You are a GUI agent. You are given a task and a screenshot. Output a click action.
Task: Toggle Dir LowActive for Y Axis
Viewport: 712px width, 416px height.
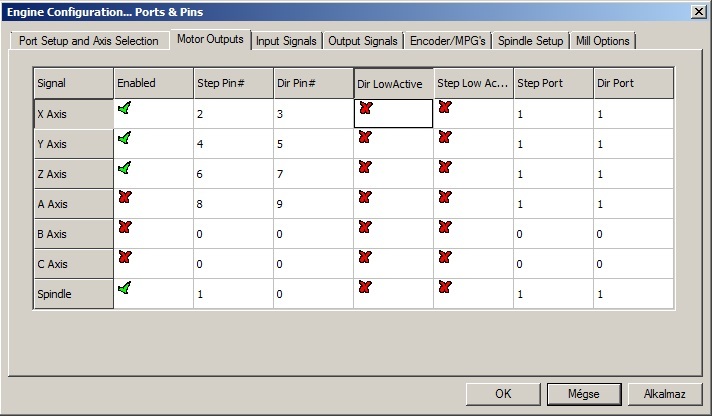(365, 138)
